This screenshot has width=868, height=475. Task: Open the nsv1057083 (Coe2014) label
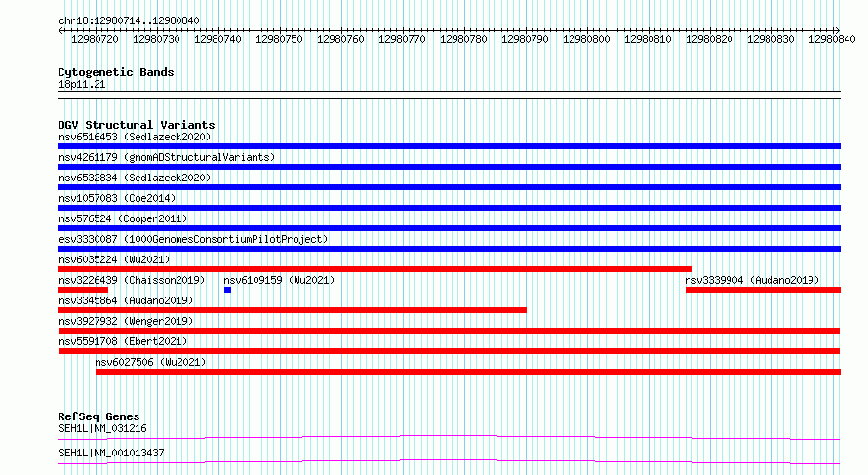[117, 198]
